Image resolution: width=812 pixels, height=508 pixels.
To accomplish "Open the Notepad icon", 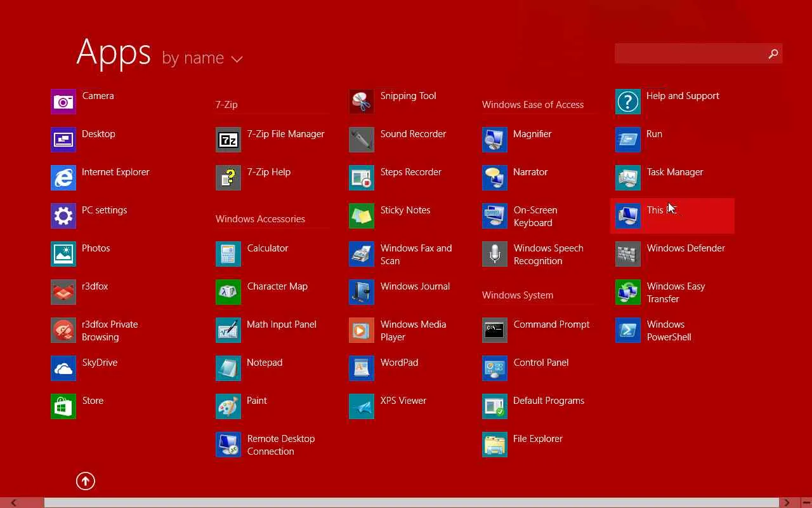I will pyautogui.click(x=228, y=368).
